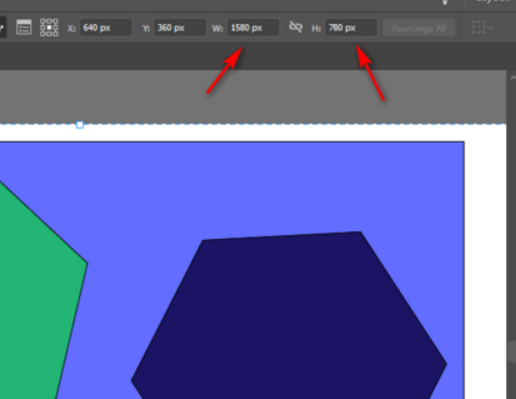Click the lightbulb icon in top bar
The image size is (516, 399).
445,2
